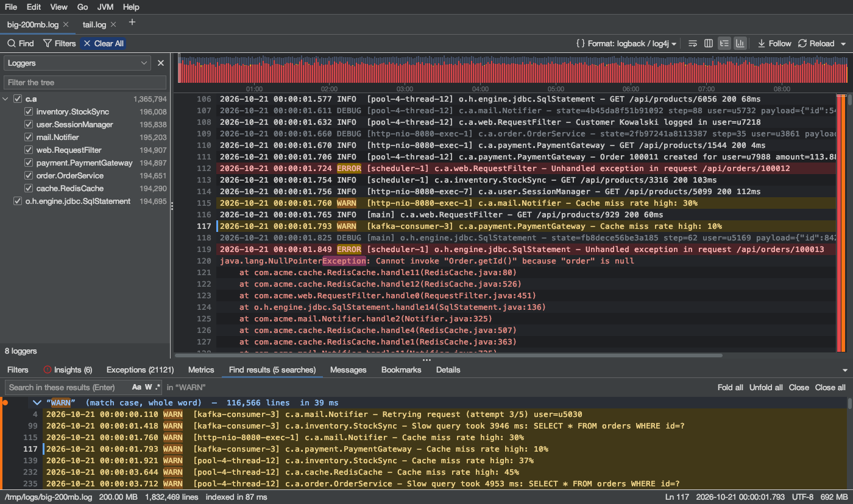Toggle the logger tree panel icon

click(724, 43)
